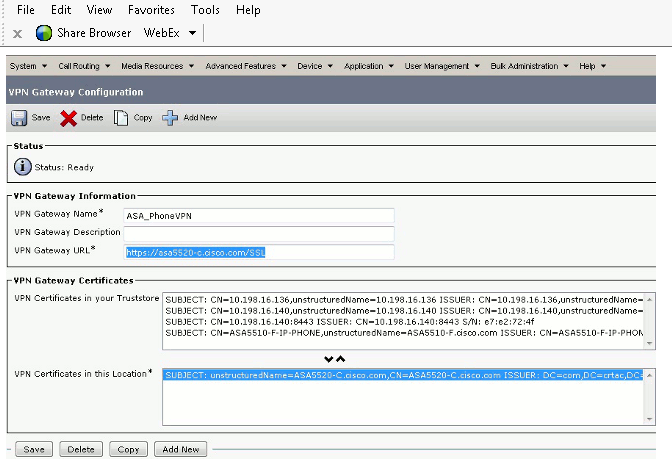Image resolution: width=672 pixels, height=471 pixels.
Task: Close the WebEx toolbar with the X
Action: pyautogui.click(x=18, y=33)
